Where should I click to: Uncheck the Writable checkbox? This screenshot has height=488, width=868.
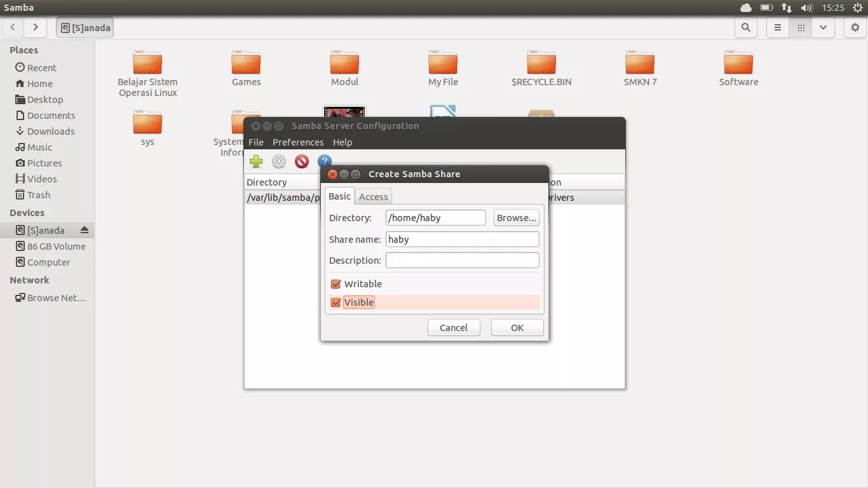tap(336, 284)
